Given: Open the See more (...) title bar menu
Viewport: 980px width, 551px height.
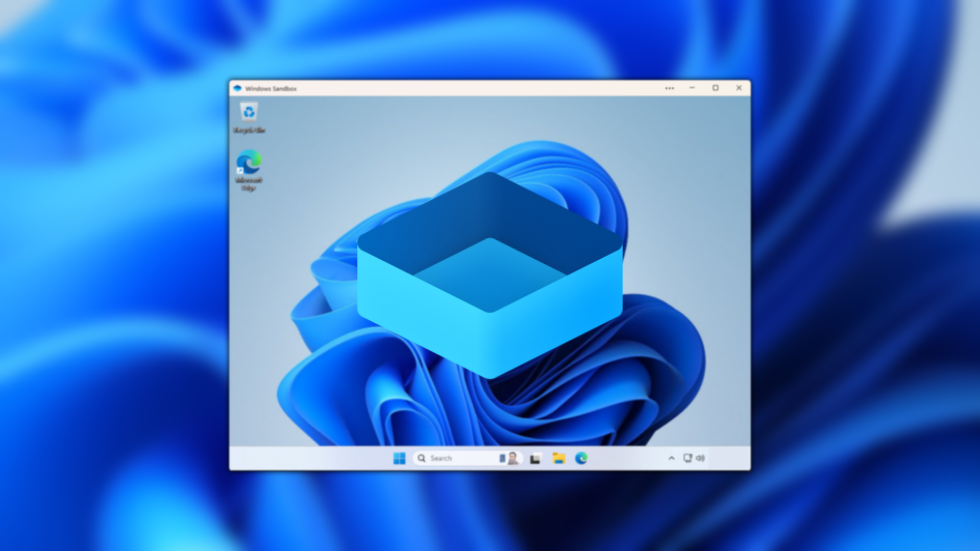Looking at the screenshot, I should (x=669, y=88).
